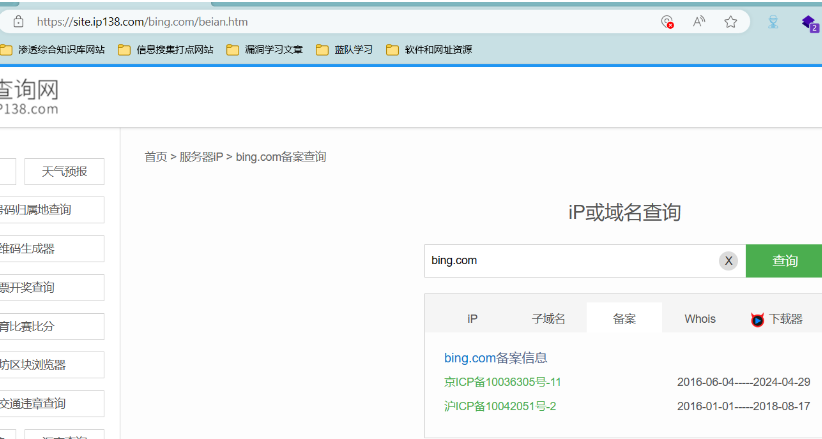Image resolution: width=822 pixels, height=439 pixels.
Task: Open the 下载器 tab
Action: 777,319
